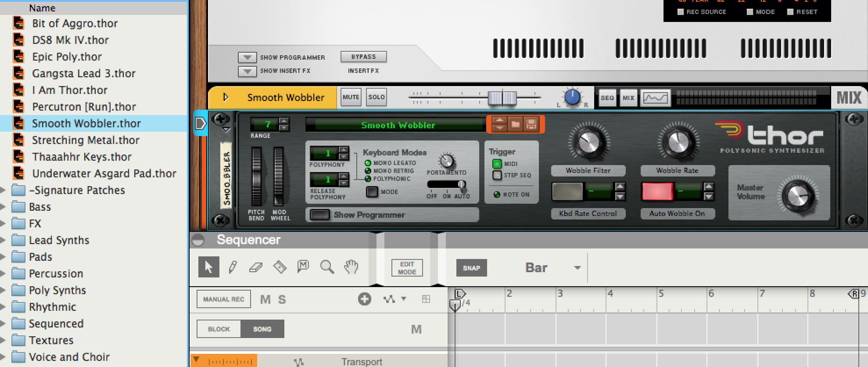Click the Release Polyphony stepper arrows

click(x=344, y=180)
